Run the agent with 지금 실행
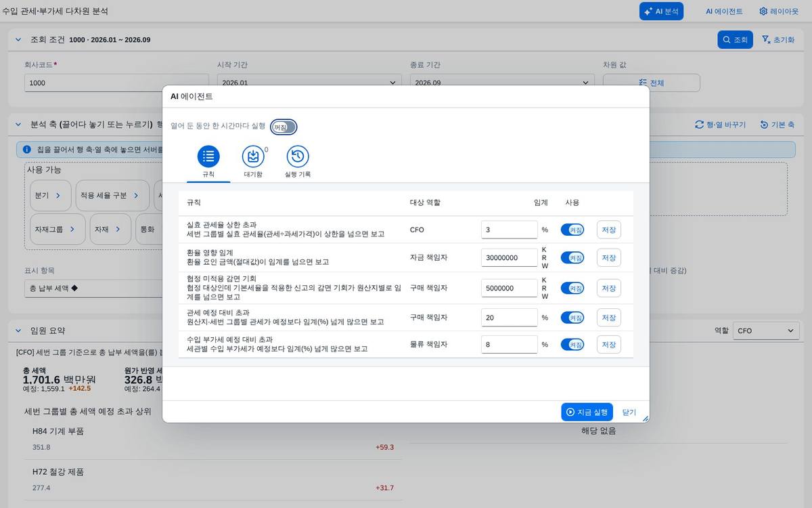 click(587, 412)
